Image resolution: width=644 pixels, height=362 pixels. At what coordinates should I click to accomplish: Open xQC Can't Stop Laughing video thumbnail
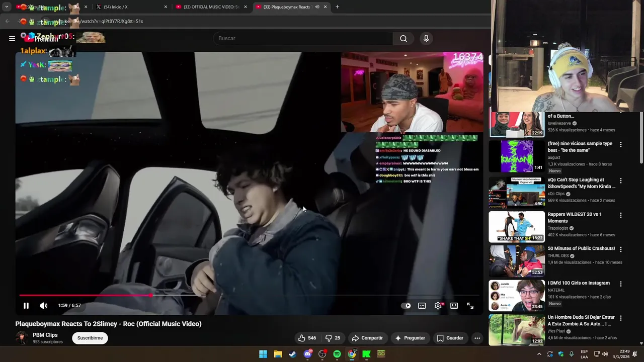tap(517, 192)
